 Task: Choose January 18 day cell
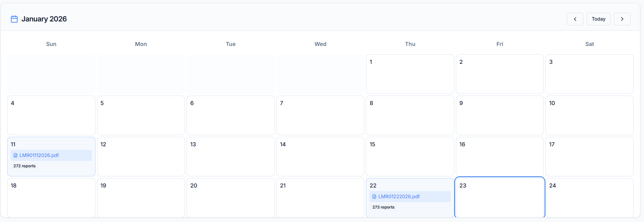click(51, 198)
